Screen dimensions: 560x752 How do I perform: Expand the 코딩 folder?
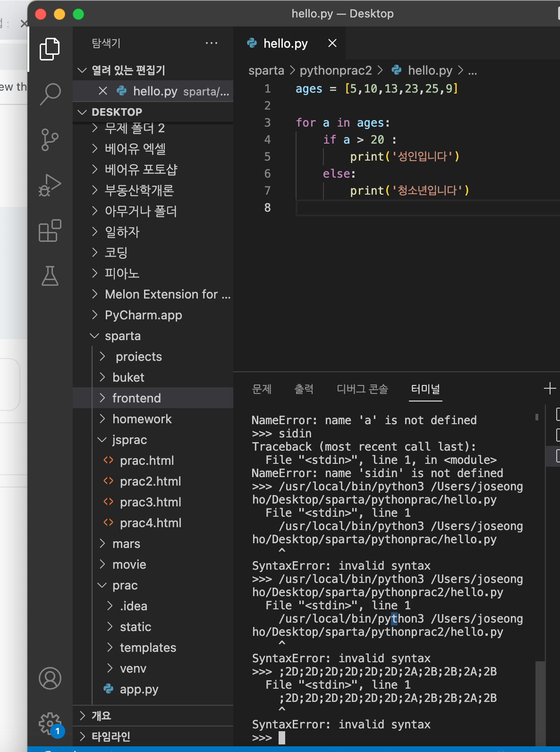pyautogui.click(x=153, y=253)
